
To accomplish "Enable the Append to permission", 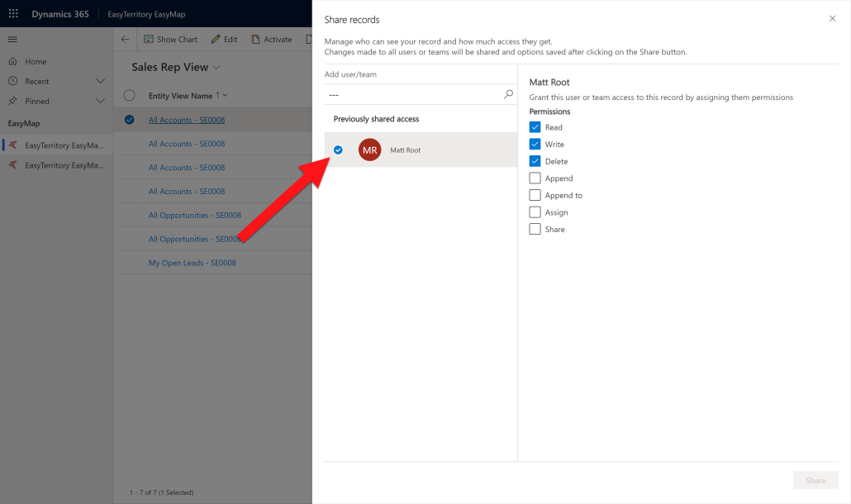I will pyautogui.click(x=536, y=195).
